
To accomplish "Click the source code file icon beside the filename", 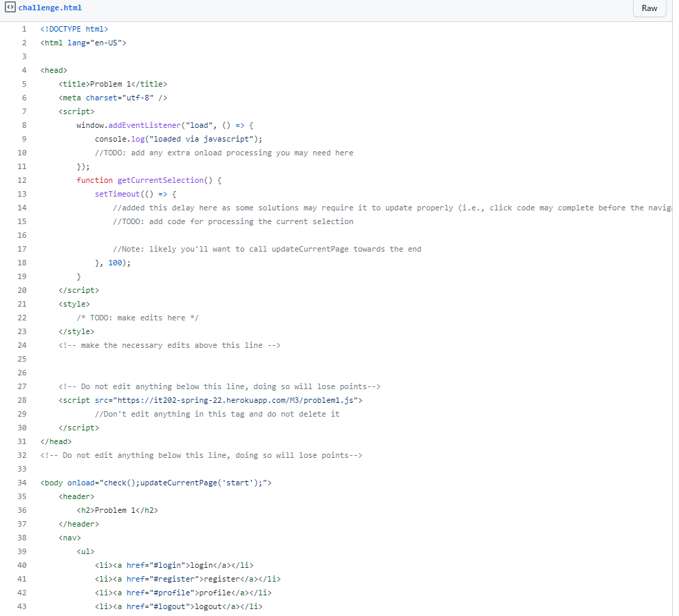I will 10,8.
